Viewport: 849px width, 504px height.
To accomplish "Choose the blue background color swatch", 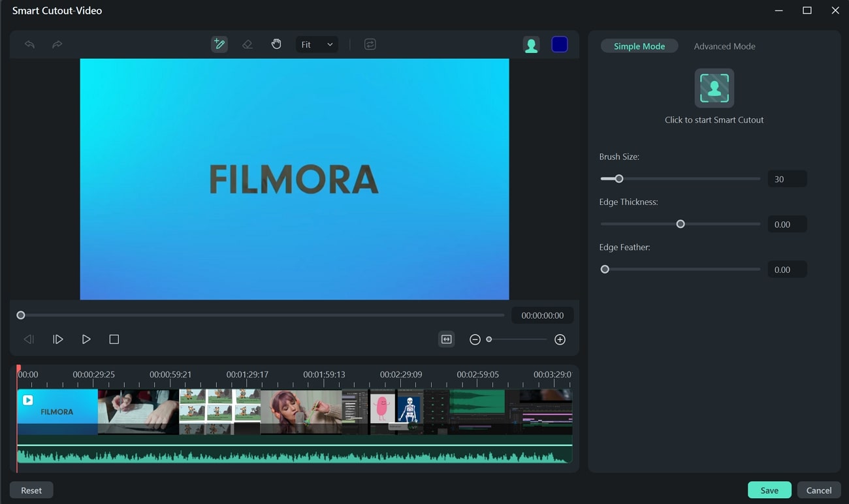I will pos(560,44).
